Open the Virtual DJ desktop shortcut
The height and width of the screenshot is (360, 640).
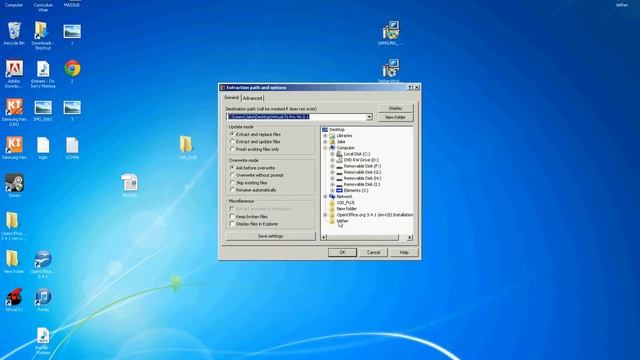coord(14,297)
